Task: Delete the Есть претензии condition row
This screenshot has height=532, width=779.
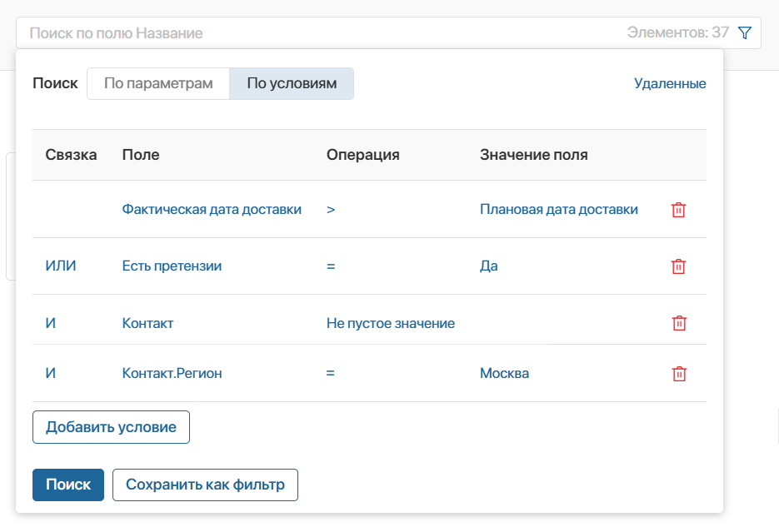Action: tap(678, 266)
